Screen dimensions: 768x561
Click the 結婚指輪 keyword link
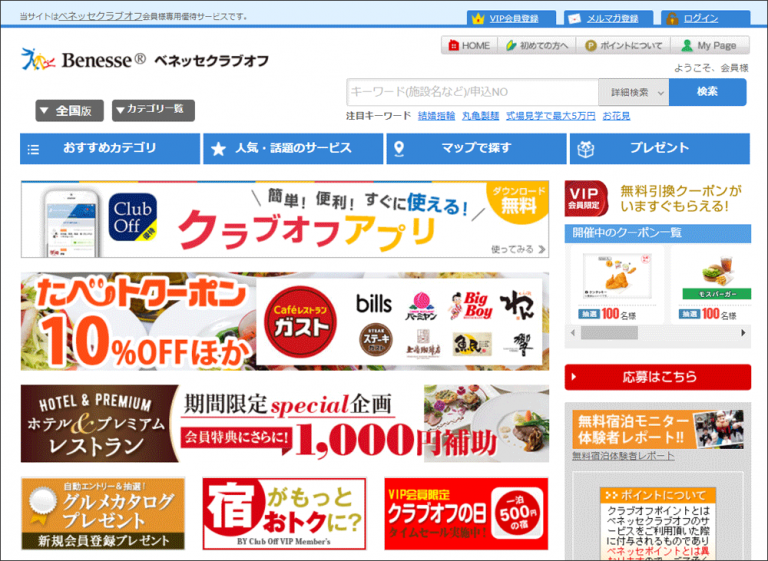point(436,116)
